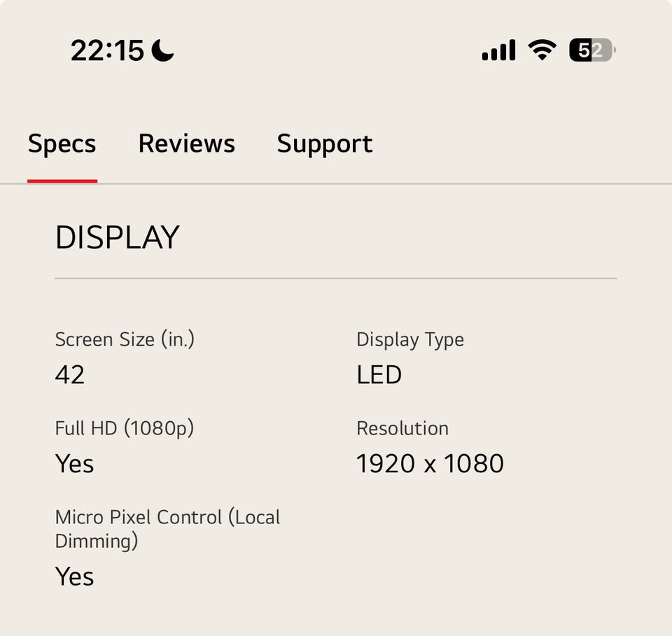
Task: Tap the Do Not Disturb moon icon
Action: [162, 50]
